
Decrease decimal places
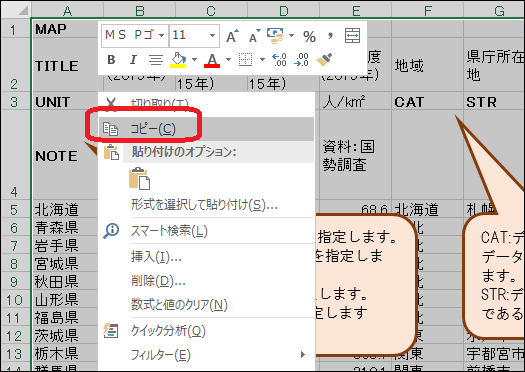[301, 60]
